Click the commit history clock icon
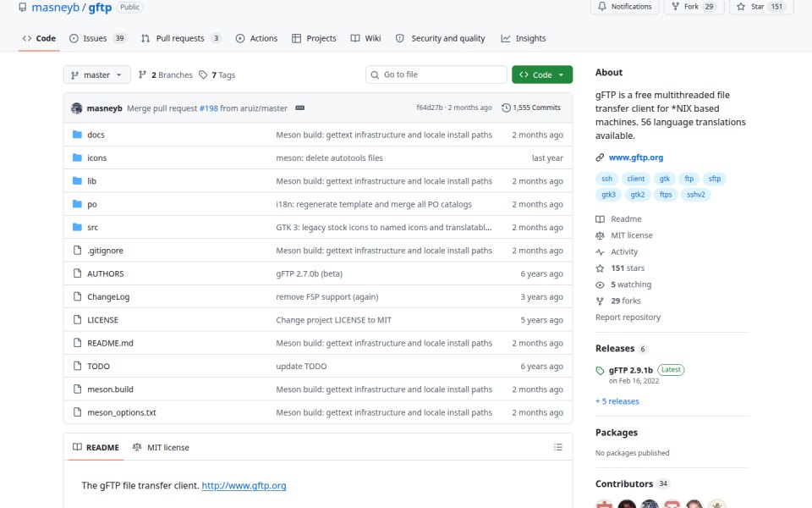 coord(506,108)
